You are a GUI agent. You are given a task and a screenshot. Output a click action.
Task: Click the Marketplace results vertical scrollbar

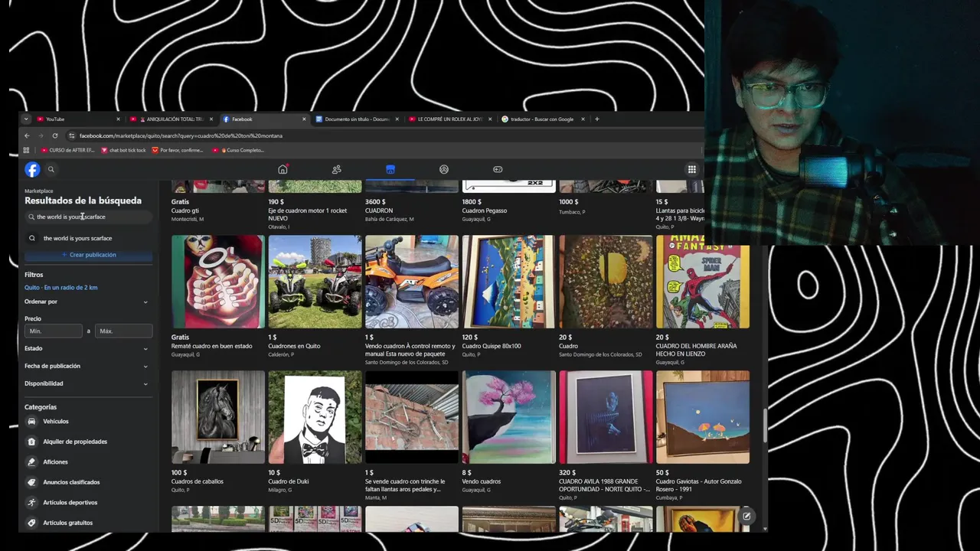coord(765,425)
